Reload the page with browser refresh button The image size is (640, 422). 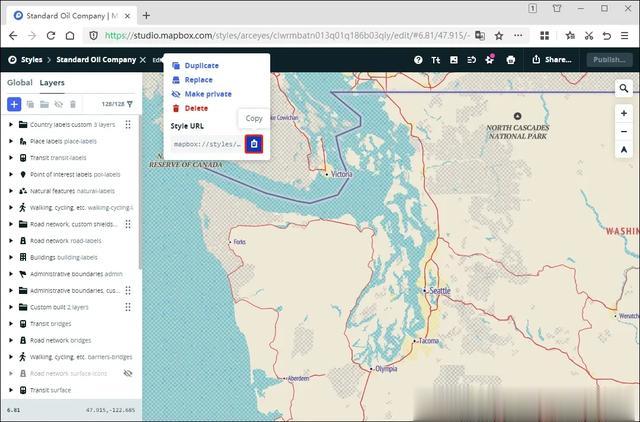[51, 36]
